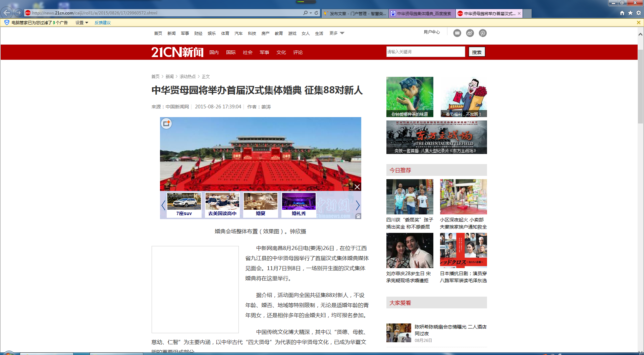This screenshot has height=355, width=644.
Task: Switch to the 发布文章 门户管理 tab
Action: click(355, 13)
